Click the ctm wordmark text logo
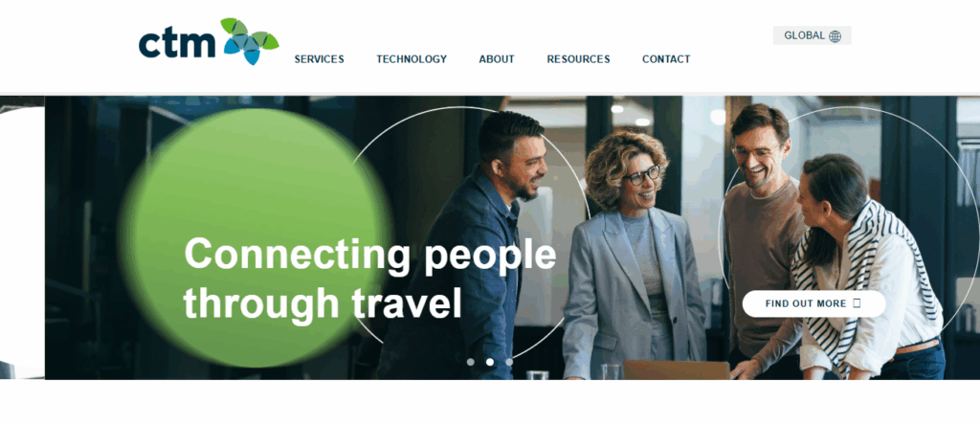The height and width of the screenshot is (424, 980). pyautogui.click(x=177, y=44)
